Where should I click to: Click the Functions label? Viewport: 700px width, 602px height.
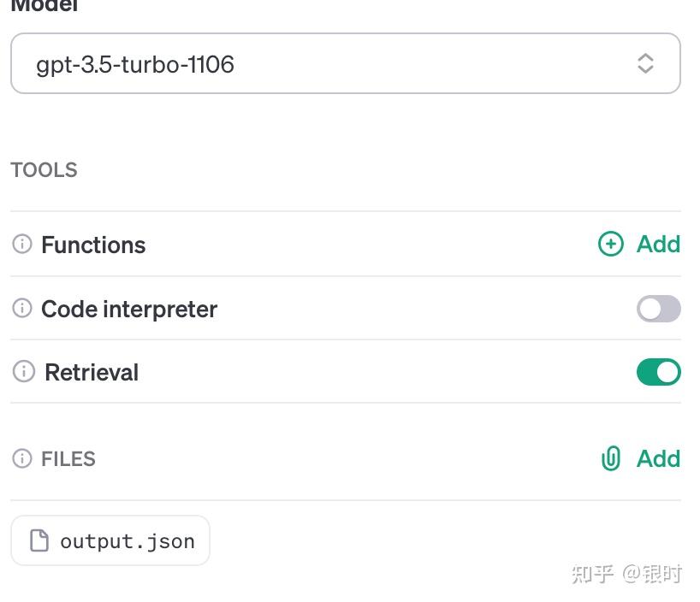pos(93,245)
